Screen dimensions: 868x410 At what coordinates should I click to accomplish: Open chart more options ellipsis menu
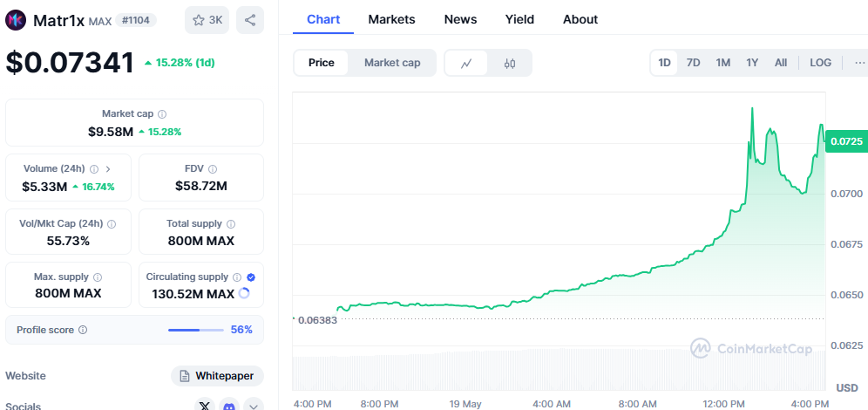click(859, 63)
